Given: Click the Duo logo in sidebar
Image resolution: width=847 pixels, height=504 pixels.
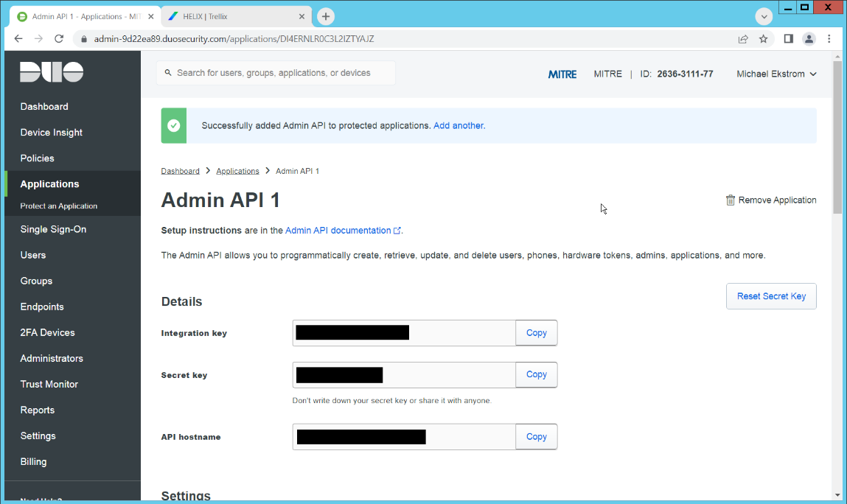Looking at the screenshot, I should pos(52,72).
